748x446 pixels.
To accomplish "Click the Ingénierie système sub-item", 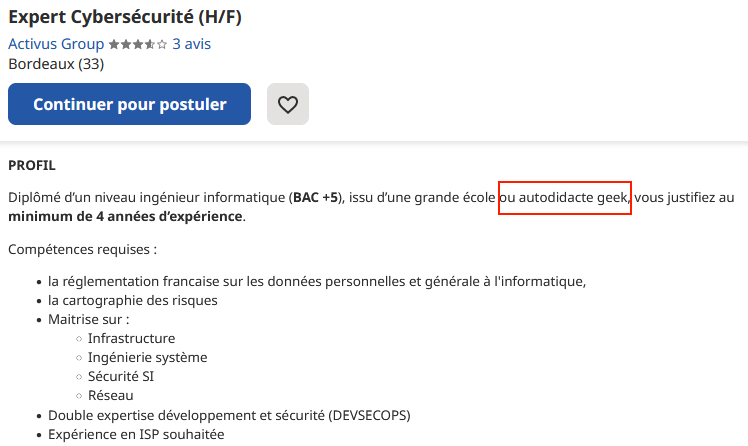I will click(147, 357).
